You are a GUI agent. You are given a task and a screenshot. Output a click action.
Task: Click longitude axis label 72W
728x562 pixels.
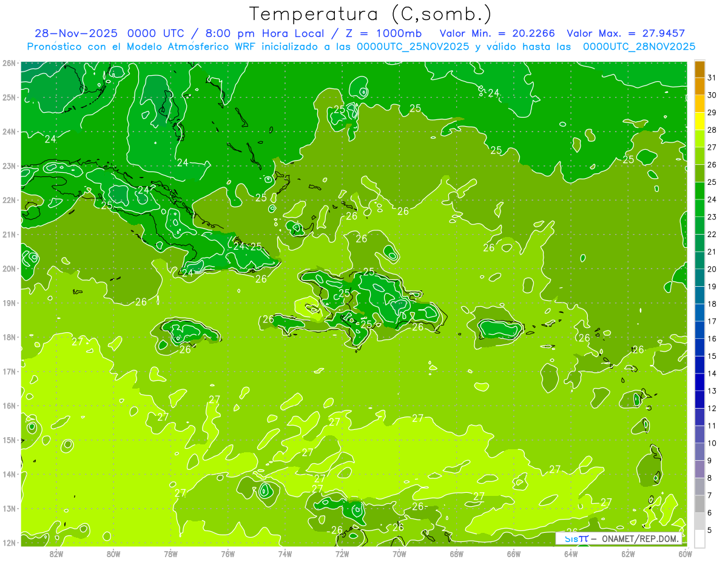pos(342,554)
